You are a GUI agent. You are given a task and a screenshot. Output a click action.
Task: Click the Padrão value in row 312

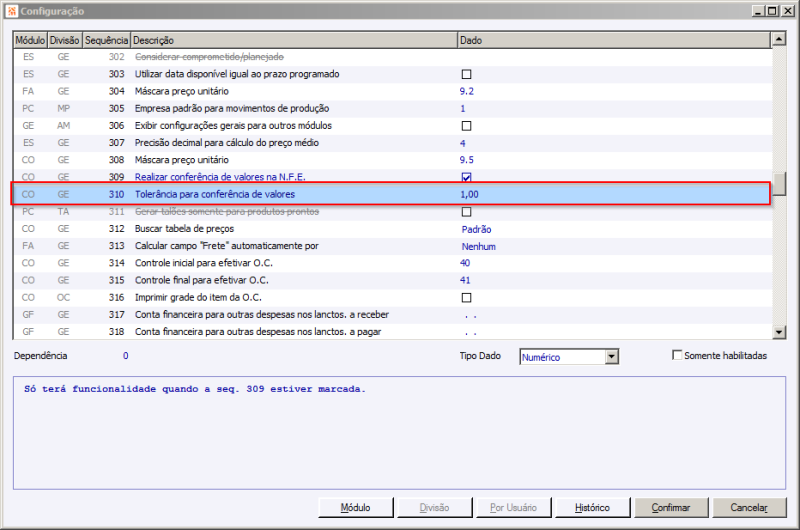pyautogui.click(x=477, y=230)
